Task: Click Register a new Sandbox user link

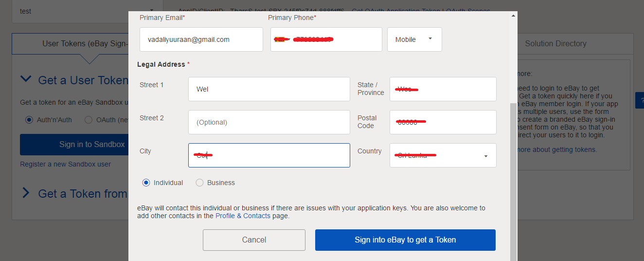Action: [x=65, y=164]
